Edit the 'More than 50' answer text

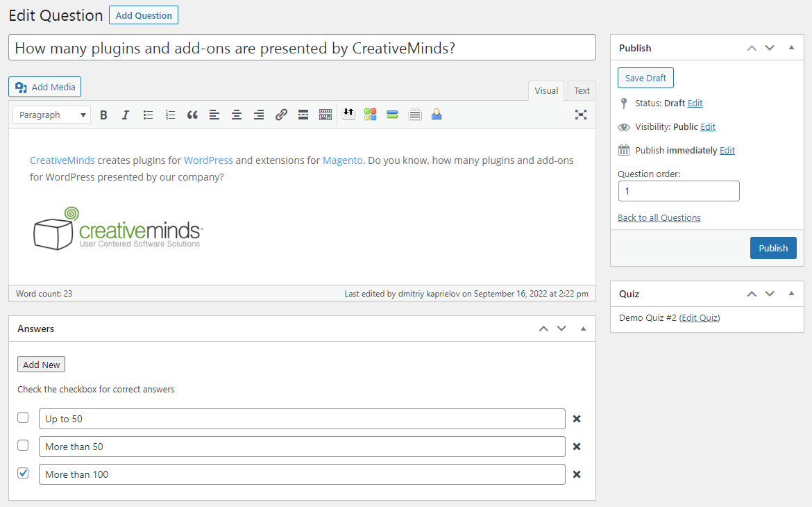coord(302,447)
